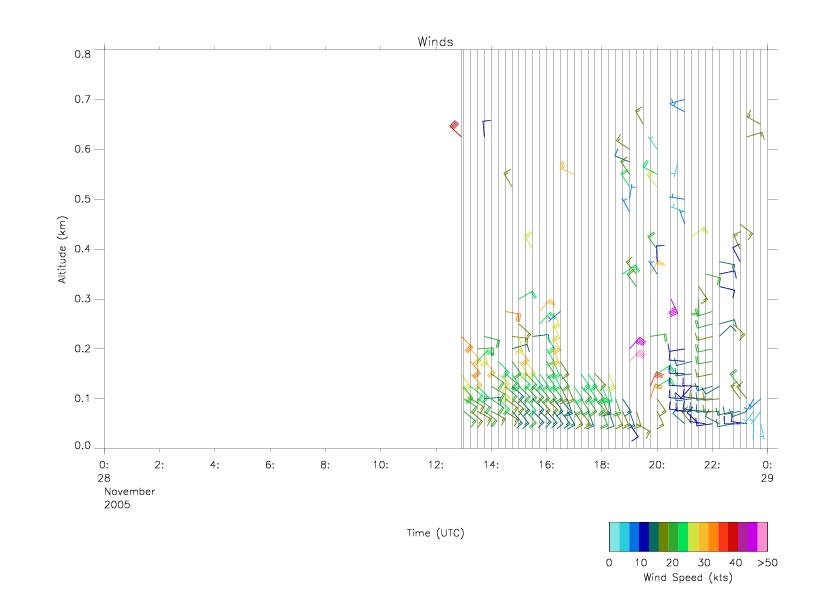Click the "Time (UTC)" axis label
827x611 pixels.
tap(435, 533)
